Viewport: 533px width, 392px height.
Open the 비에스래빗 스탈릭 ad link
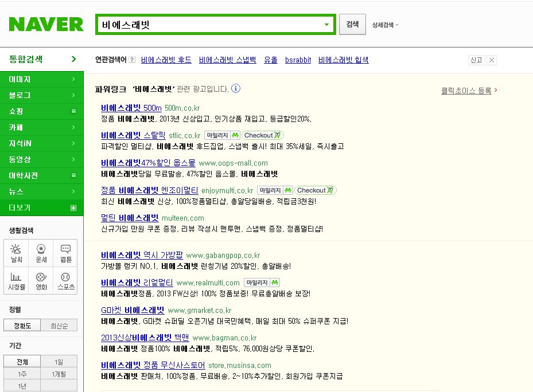[133, 135]
